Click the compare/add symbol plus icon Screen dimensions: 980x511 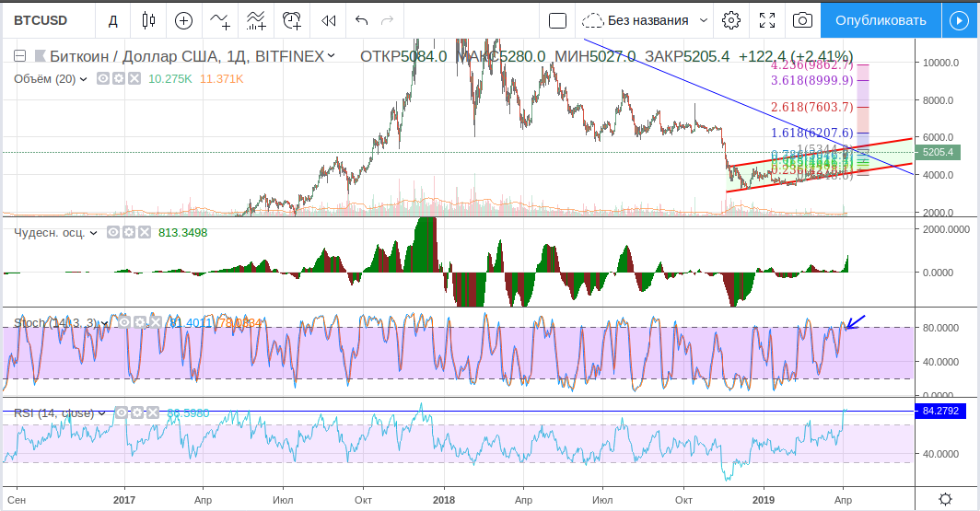[x=184, y=19]
